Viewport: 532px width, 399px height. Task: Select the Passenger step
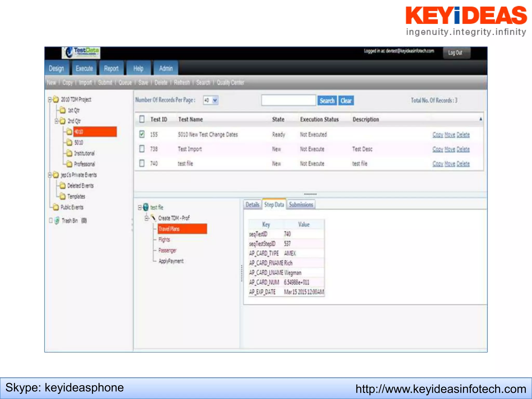[167, 250]
